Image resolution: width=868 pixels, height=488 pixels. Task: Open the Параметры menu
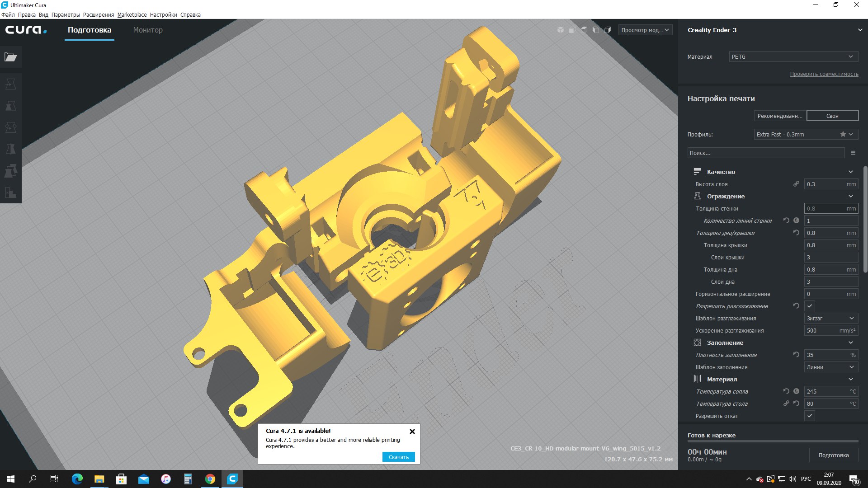pos(66,14)
